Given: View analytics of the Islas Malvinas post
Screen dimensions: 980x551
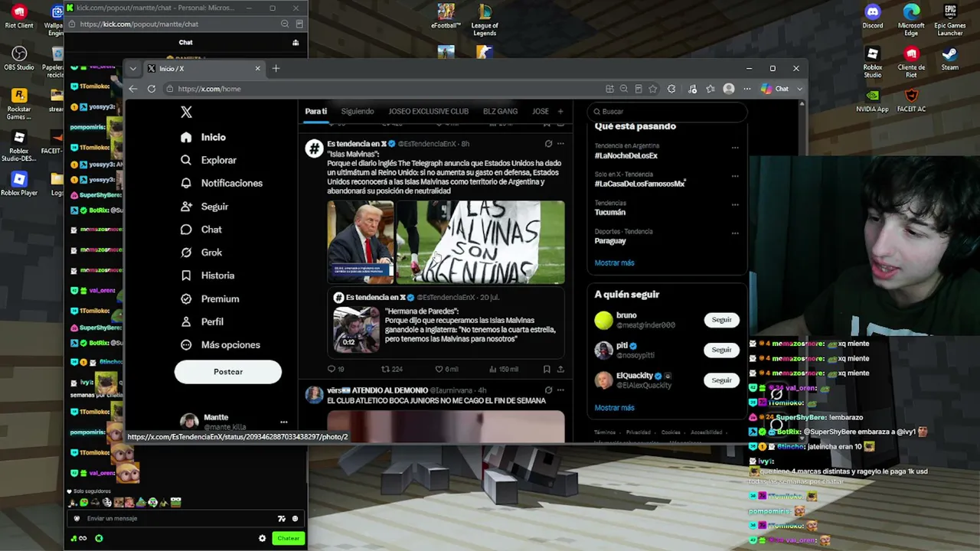Looking at the screenshot, I should pos(503,369).
